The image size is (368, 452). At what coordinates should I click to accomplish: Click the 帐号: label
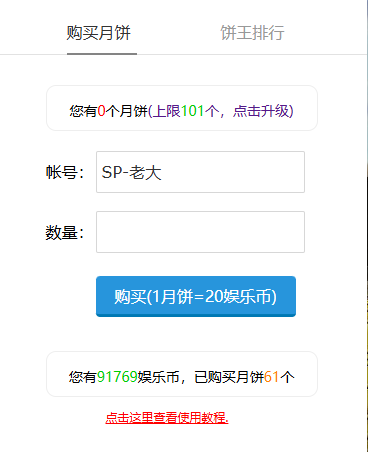(65, 173)
